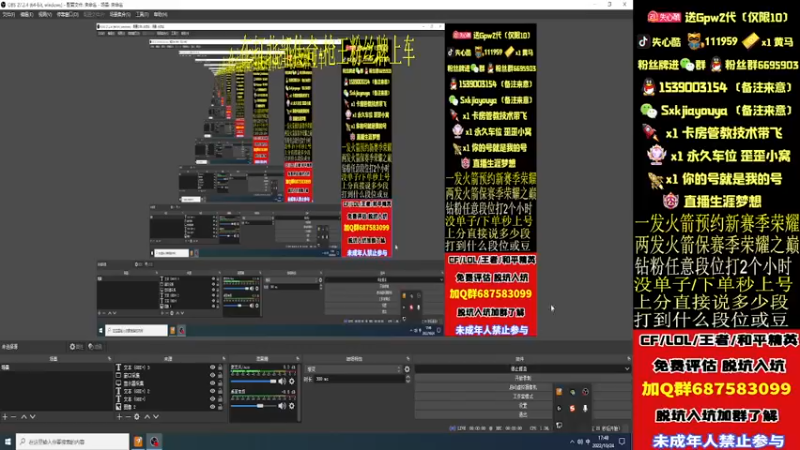Remove the selected scene with the minus icon
The width and height of the screenshot is (800, 450).
[14, 417]
